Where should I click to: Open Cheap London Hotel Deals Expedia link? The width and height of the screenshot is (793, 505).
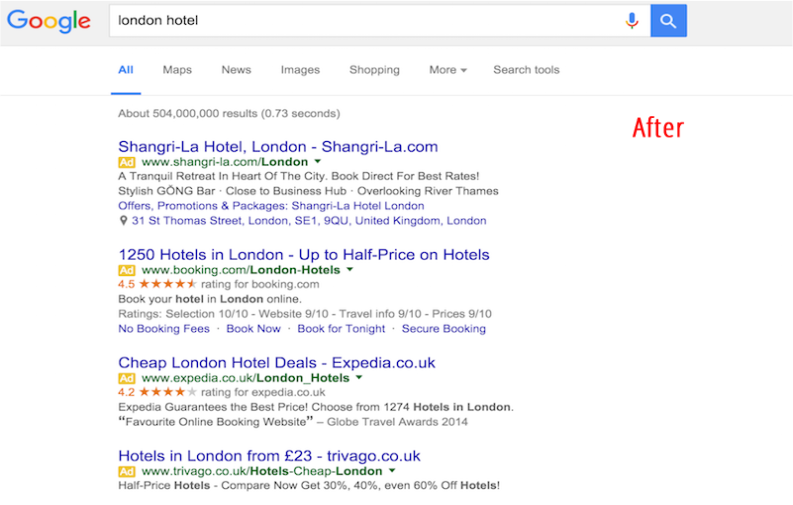(x=276, y=363)
